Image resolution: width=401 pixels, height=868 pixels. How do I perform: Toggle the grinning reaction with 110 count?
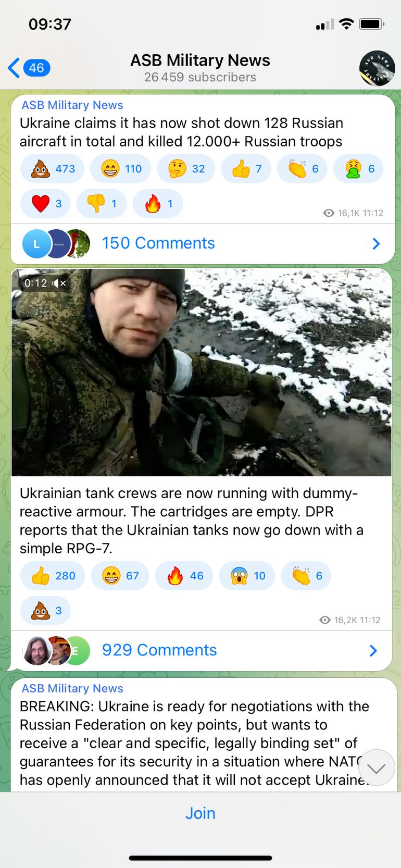tap(120, 169)
